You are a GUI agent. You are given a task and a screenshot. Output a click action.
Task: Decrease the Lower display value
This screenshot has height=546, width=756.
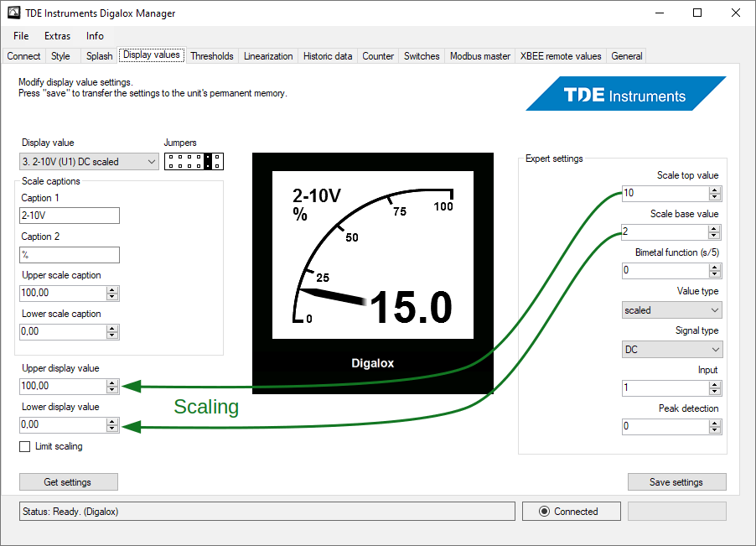(112, 429)
